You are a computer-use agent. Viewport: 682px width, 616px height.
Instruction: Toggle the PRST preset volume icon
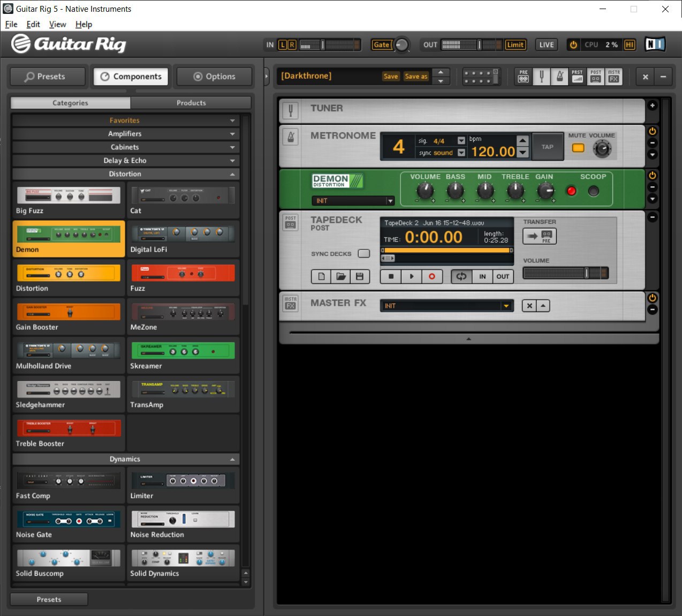pyautogui.click(x=577, y=77)
